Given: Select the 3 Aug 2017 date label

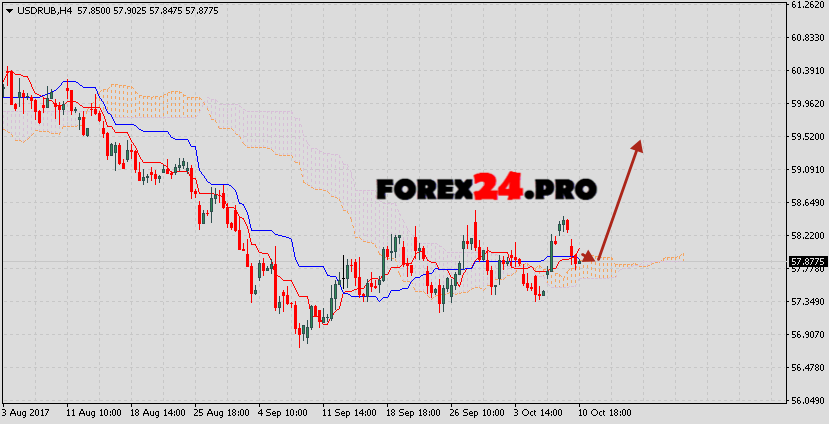Looking at the screenshot, I should tap(26, 411).
